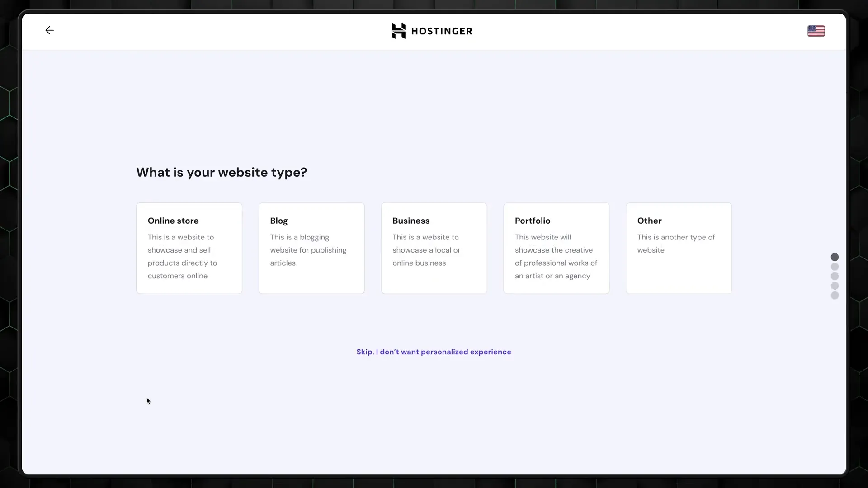Select the fifth pagination dot indicator

click(835, 295)
